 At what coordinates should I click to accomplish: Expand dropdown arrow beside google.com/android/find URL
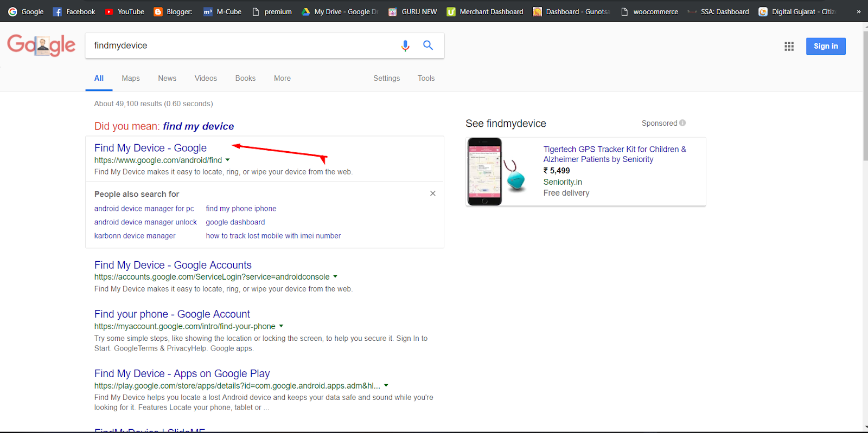pos(227,160)
